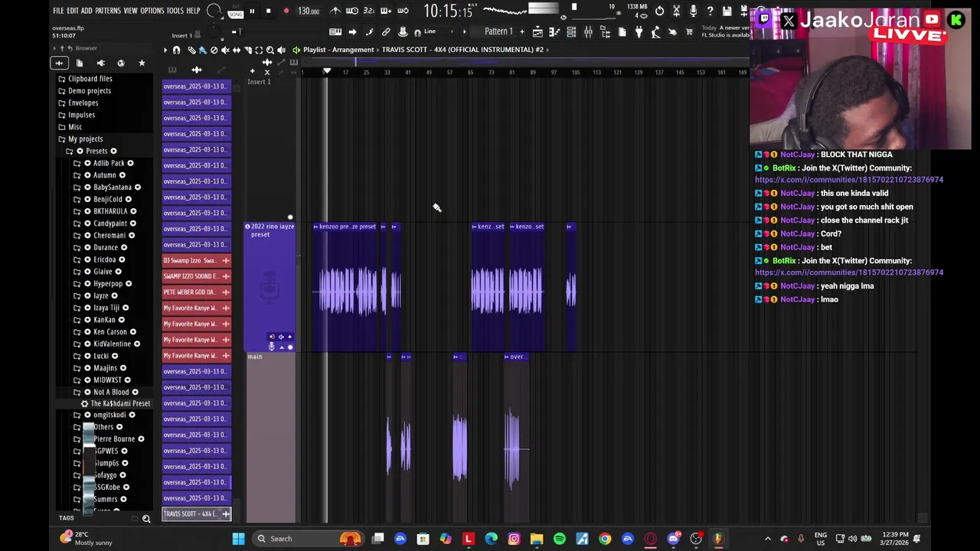Select the browser starred favorites tab
This screenshot has height=551, width=980.
[x=142, y=63]
